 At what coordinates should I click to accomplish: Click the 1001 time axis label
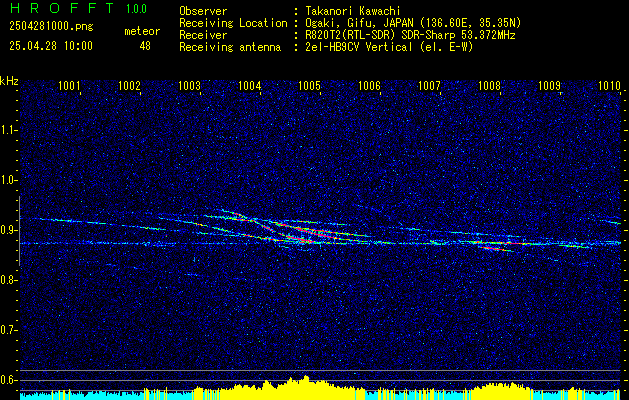pyautogui.click(x=69, y=85)
